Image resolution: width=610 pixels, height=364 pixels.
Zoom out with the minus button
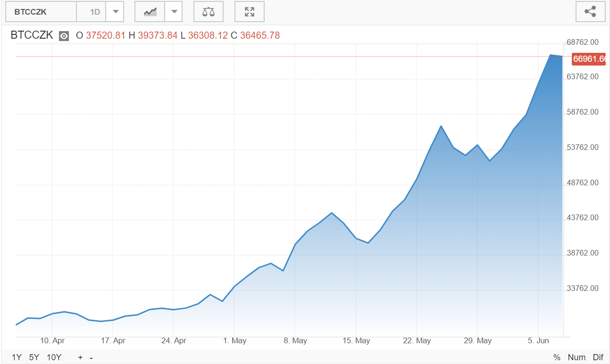tap(91, 357)
